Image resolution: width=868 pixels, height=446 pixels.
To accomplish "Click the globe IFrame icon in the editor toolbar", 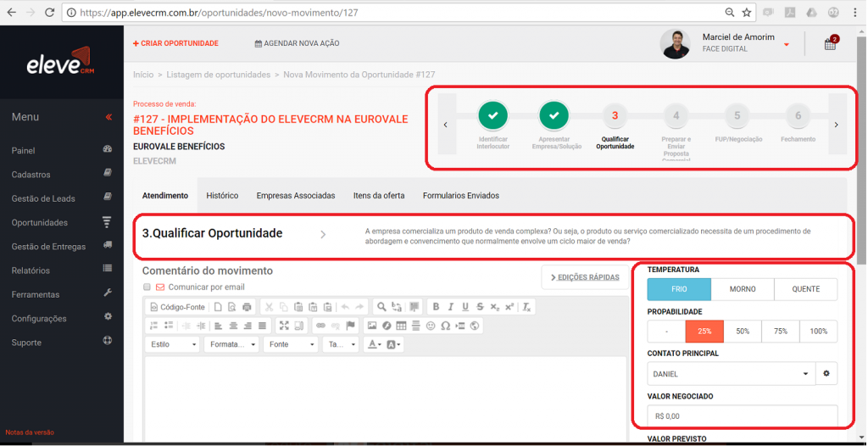I will pos(475,326).
